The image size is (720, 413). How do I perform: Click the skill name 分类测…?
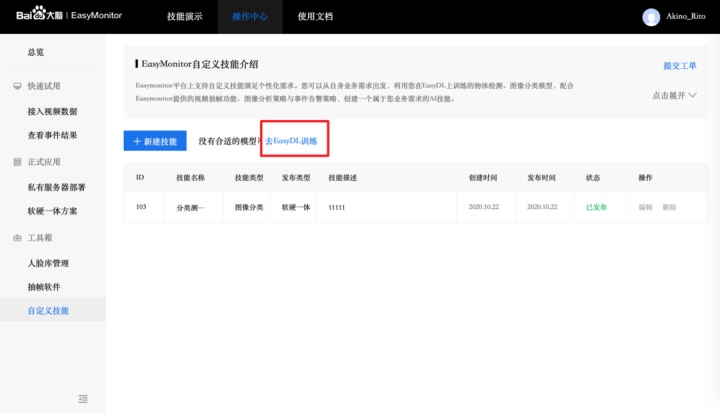pos(191,208)
